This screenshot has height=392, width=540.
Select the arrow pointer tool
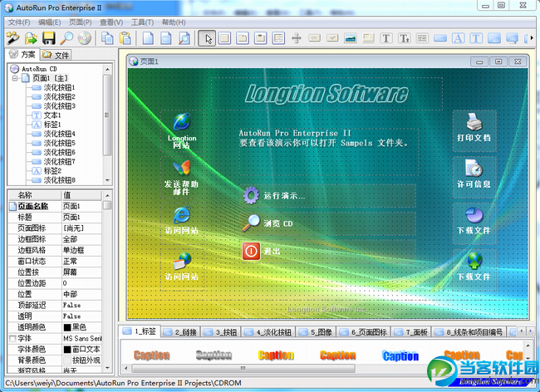(x=207, y=38)
